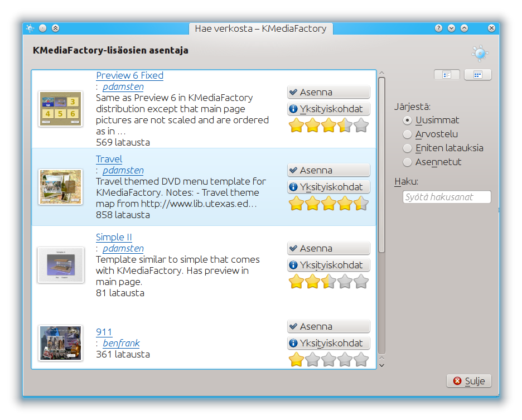Click the list's vertical scrollbar handle
The height and width of the screenshot is (420, 522).
pyautogui.click(x=382, y=165)
